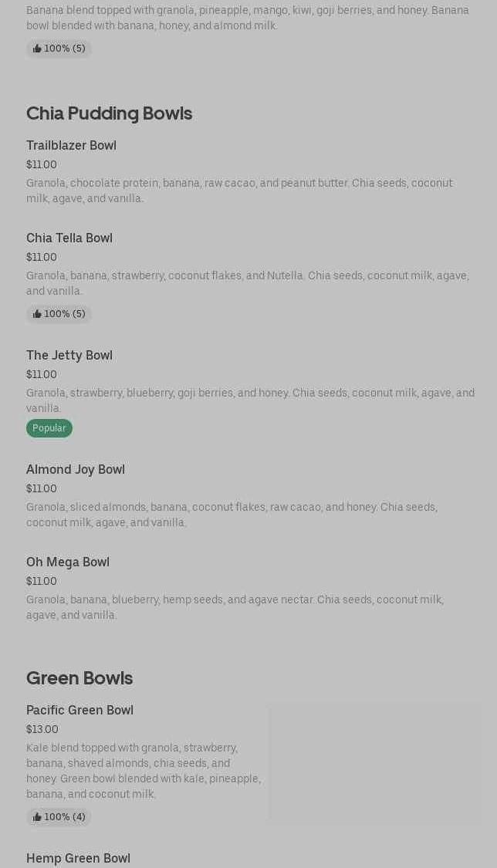Viewport: 497px width, 868px height.
Task: Click the Popular badge on Jetty Bowl
Action: point(49,428)
